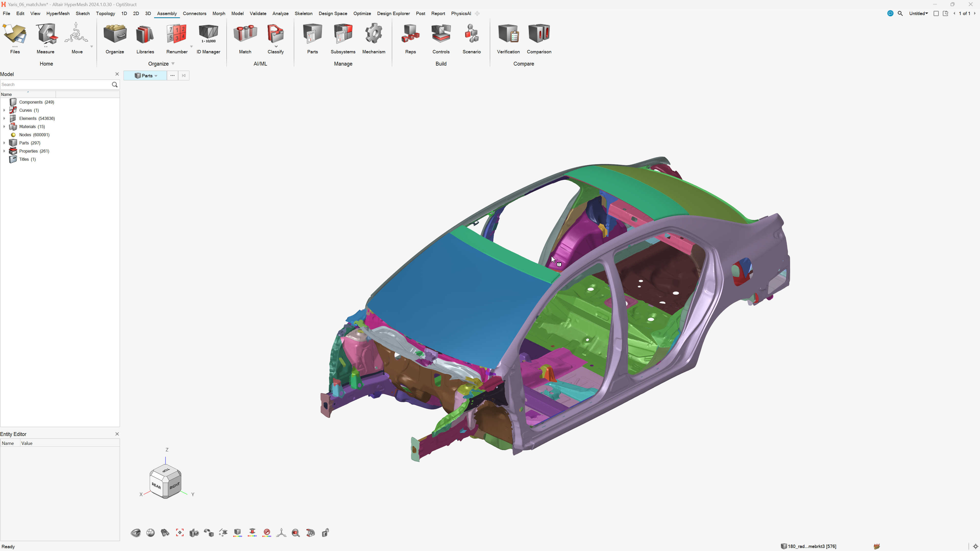Open the Connectors ribbon tab

[194, 13]
